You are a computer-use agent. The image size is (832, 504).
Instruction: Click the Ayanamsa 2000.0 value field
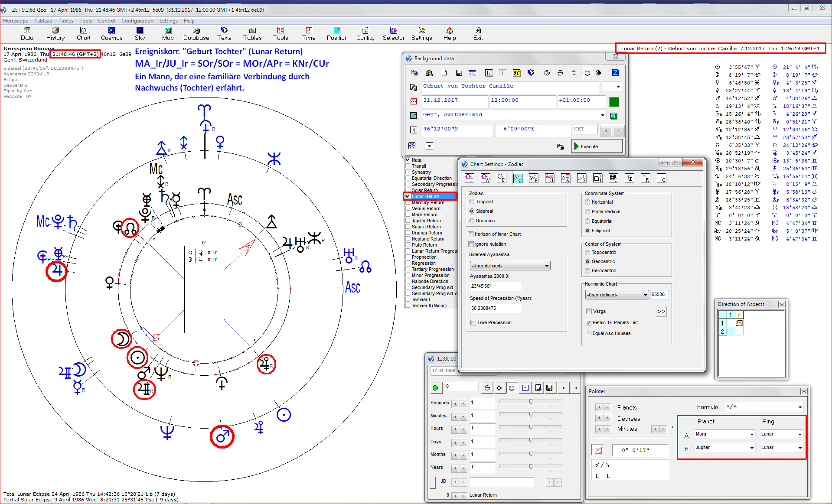pyautogui.click(x=495, y=286)
